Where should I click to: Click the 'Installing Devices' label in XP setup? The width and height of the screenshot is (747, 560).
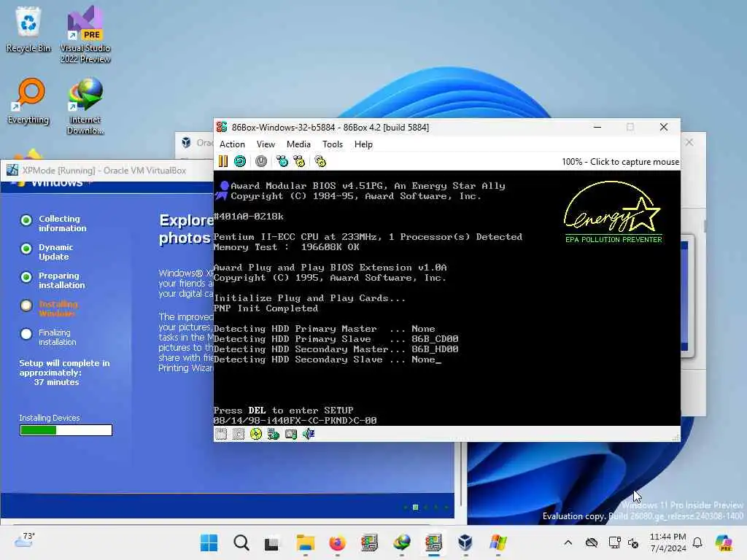click(x=50, y=418)
